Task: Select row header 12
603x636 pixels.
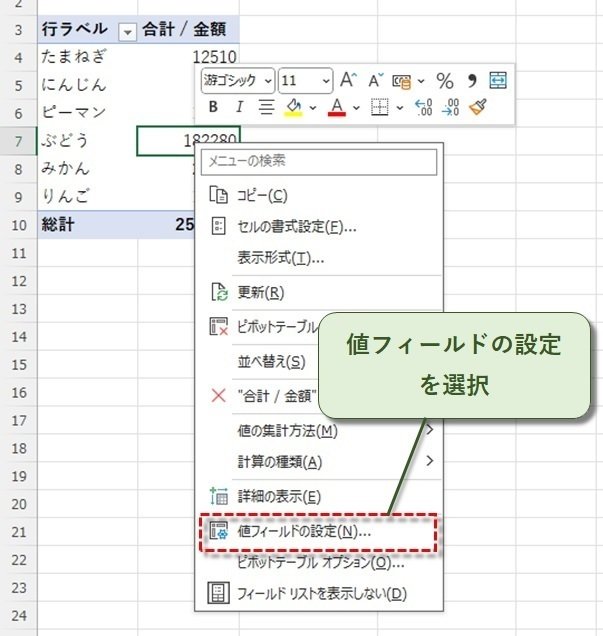Action: pyautogui.click(x=19, y=281)
